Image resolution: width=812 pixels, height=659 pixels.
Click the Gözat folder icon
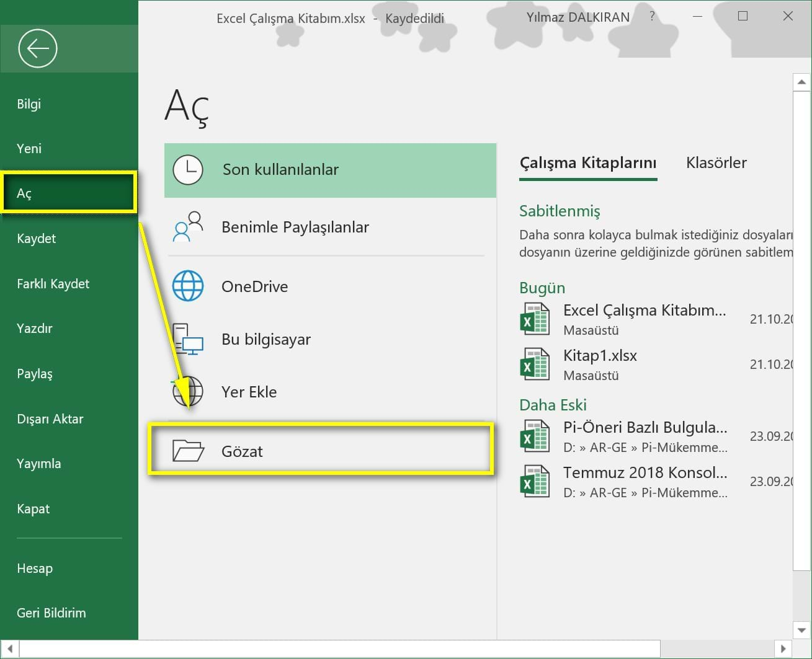pos(188,451)
